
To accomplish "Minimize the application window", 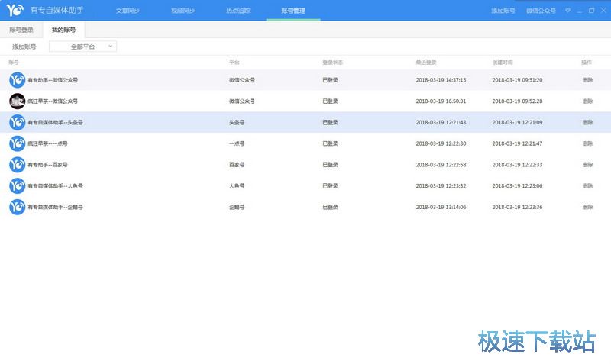I will (580, 11).
